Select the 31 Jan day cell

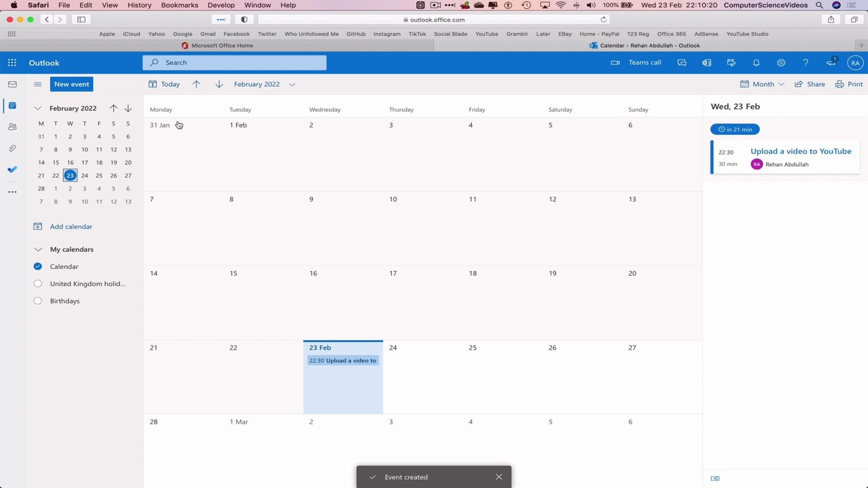tap(183, 155)
